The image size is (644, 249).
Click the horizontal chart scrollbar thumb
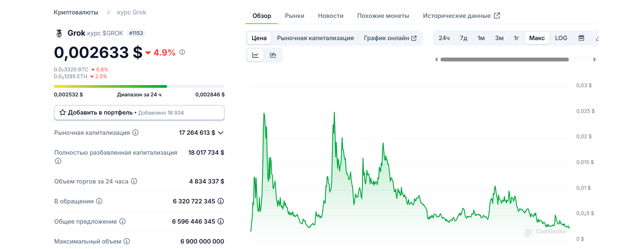504,59
